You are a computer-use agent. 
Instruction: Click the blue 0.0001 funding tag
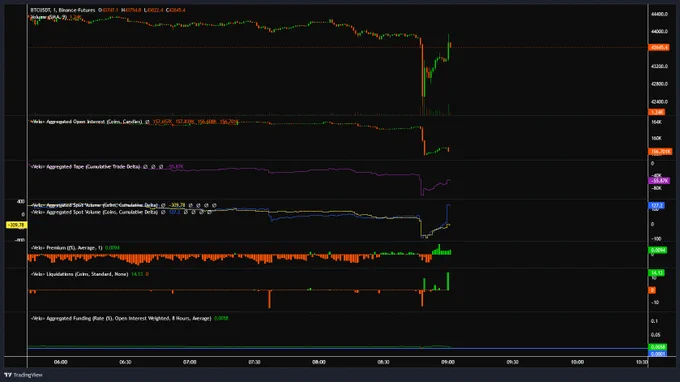[657, 354]
